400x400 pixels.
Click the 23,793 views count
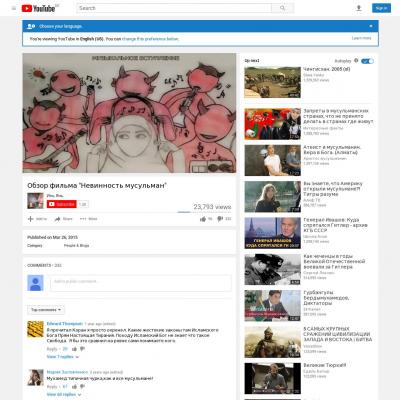click(x=212, y=207)
